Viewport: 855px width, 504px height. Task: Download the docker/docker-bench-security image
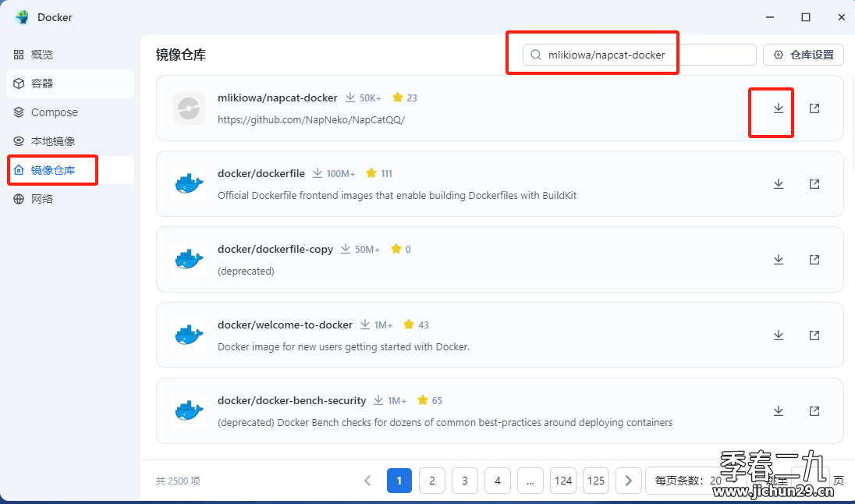[778, 411]
